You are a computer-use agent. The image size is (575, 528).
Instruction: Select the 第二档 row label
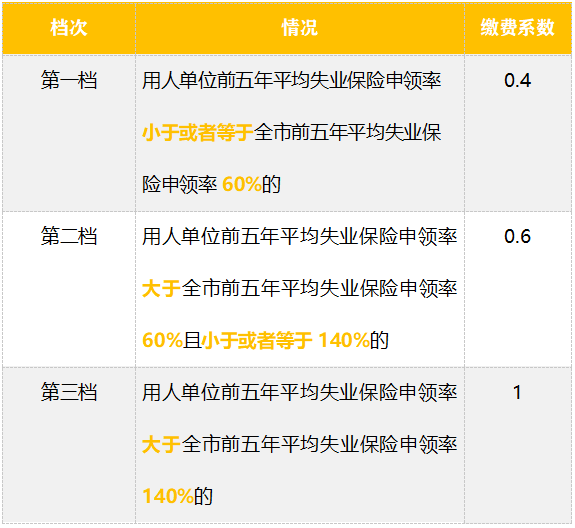(x=69, y=236)
